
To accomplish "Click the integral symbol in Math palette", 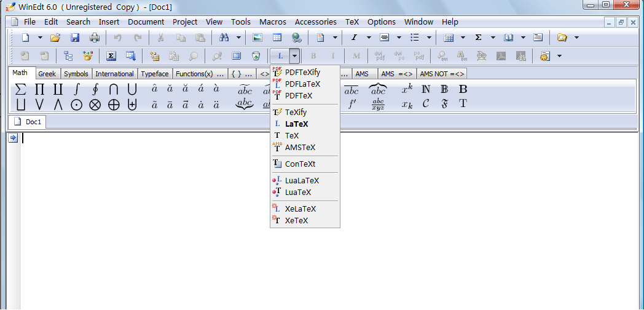I will point(76,89).
